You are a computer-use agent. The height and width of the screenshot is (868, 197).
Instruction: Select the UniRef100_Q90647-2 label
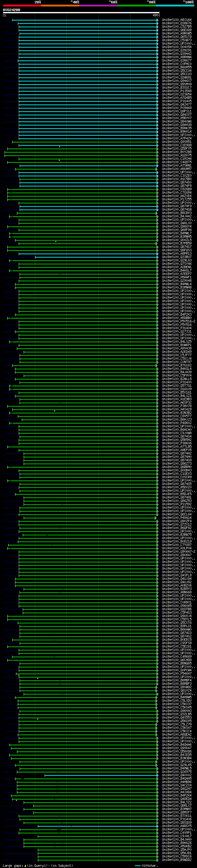179,551
